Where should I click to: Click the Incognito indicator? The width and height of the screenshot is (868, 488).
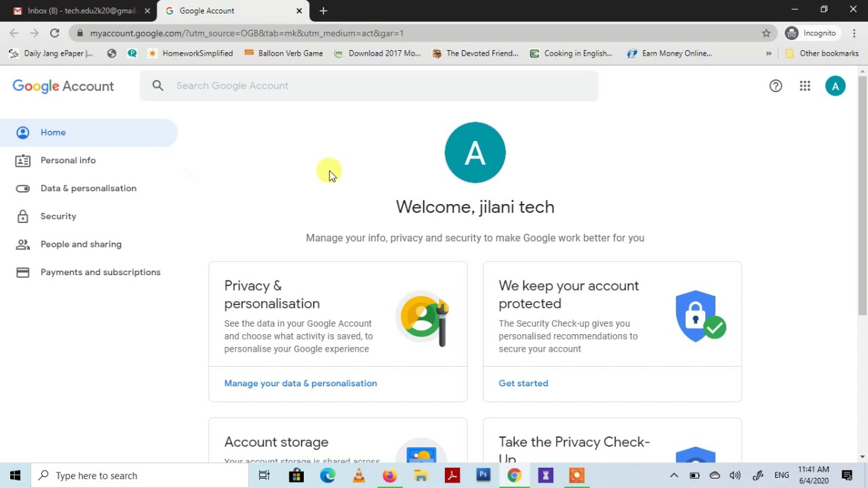click(811, 33)
